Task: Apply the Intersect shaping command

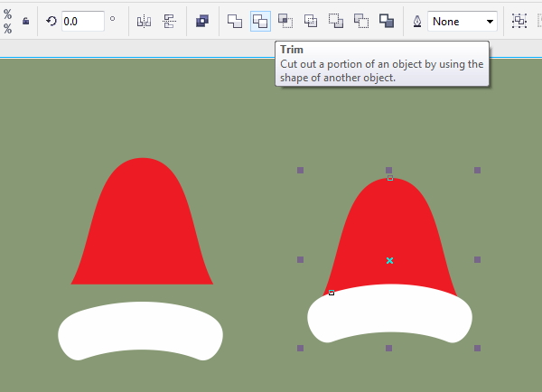Action: (x=285, y=22)
